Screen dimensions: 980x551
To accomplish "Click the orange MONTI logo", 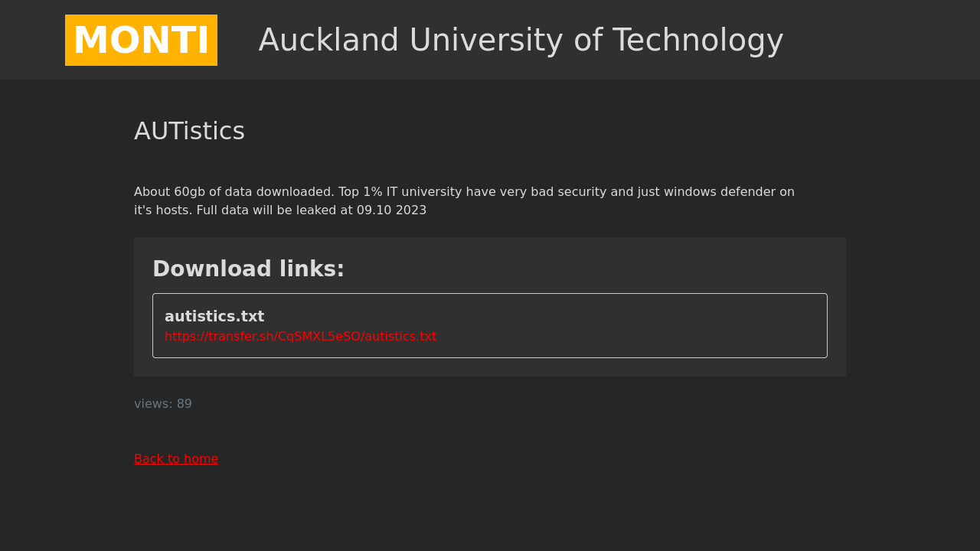I will pos(141,40).
